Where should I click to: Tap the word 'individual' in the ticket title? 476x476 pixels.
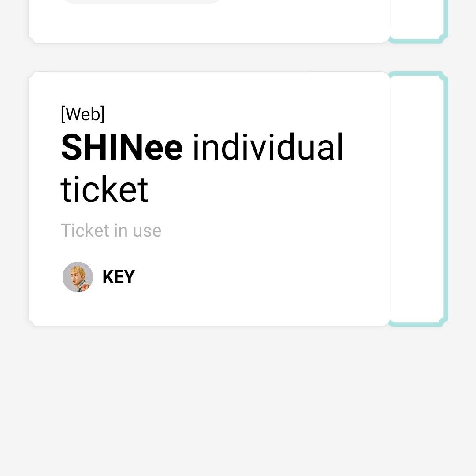click(x=268, y=147)
